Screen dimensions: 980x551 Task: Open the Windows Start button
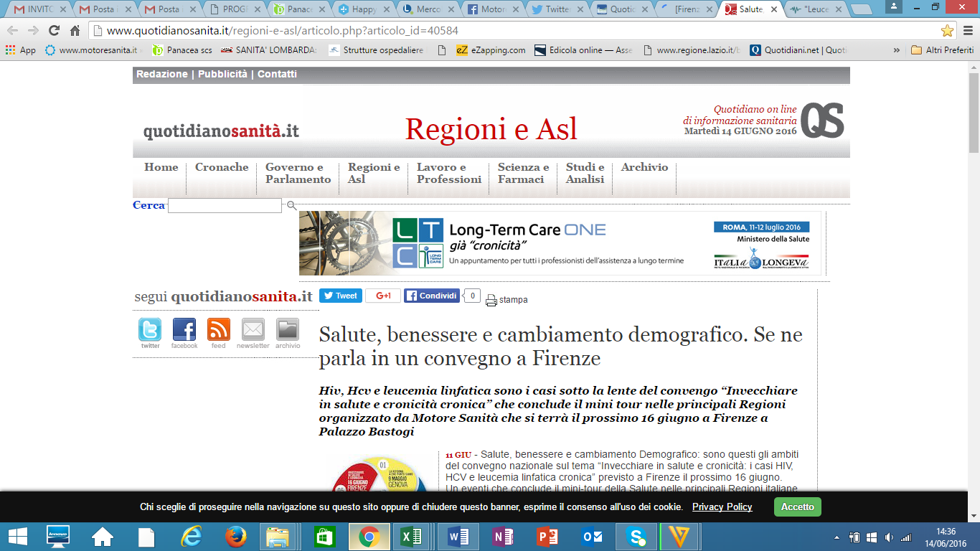17,537
